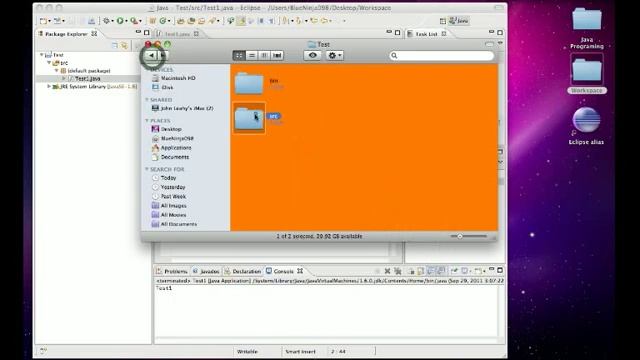Expand the JRE System Library node
The image size is (640, 360).
(49, 86)
